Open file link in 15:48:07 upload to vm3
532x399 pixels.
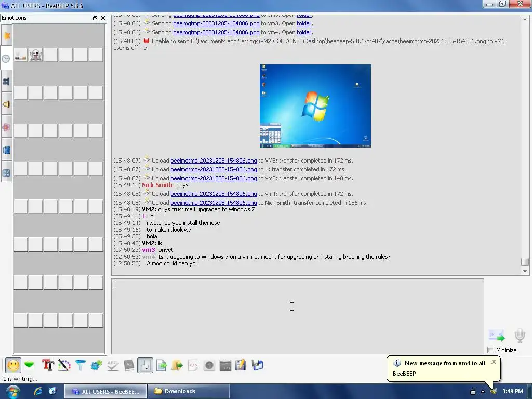click(x=214, y=178)
